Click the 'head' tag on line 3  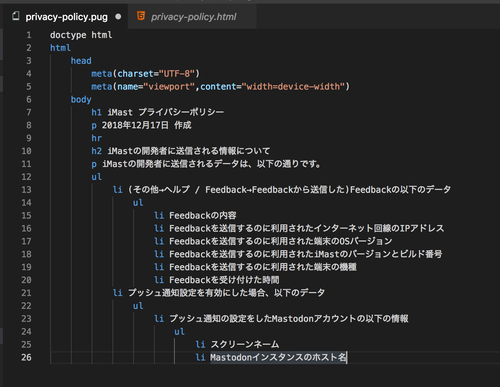coord(81,61)
